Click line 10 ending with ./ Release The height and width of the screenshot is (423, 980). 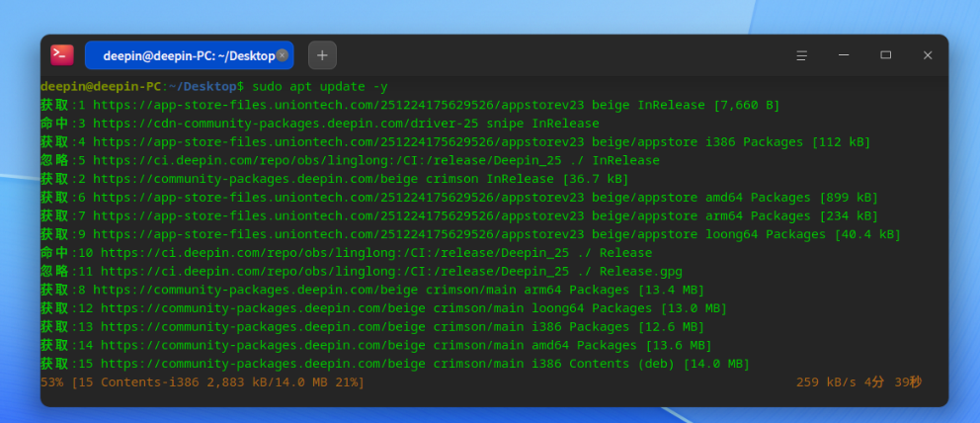pos(346,253)
